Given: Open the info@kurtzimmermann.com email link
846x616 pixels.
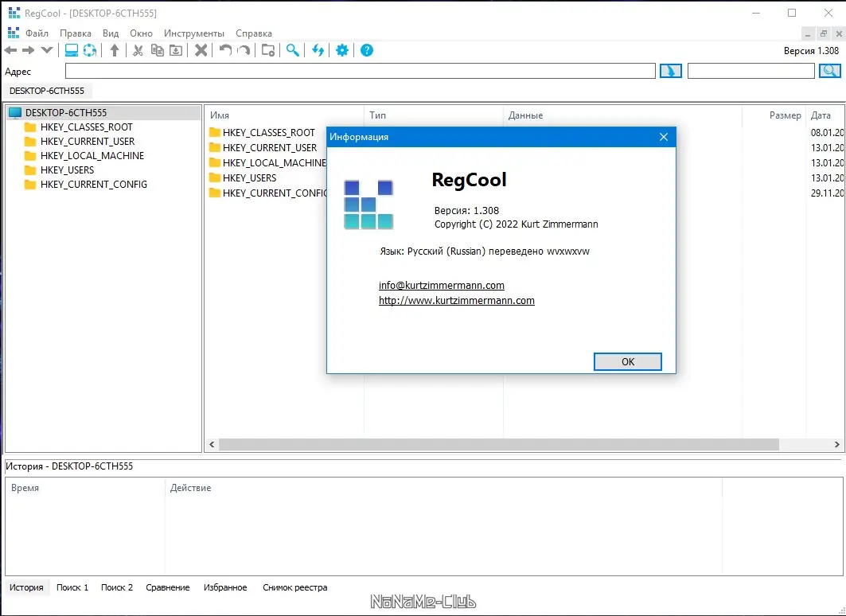Looking at the screenshot, I should (442, 286).
